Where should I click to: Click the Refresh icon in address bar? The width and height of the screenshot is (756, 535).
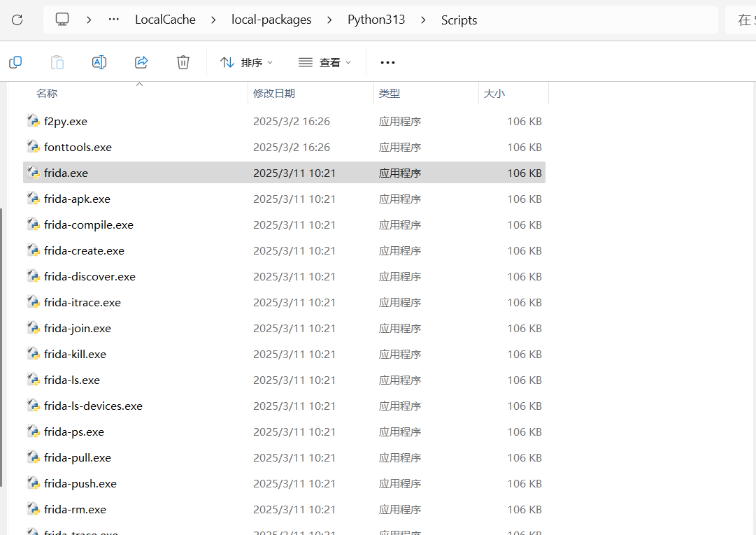coord(17,20)
